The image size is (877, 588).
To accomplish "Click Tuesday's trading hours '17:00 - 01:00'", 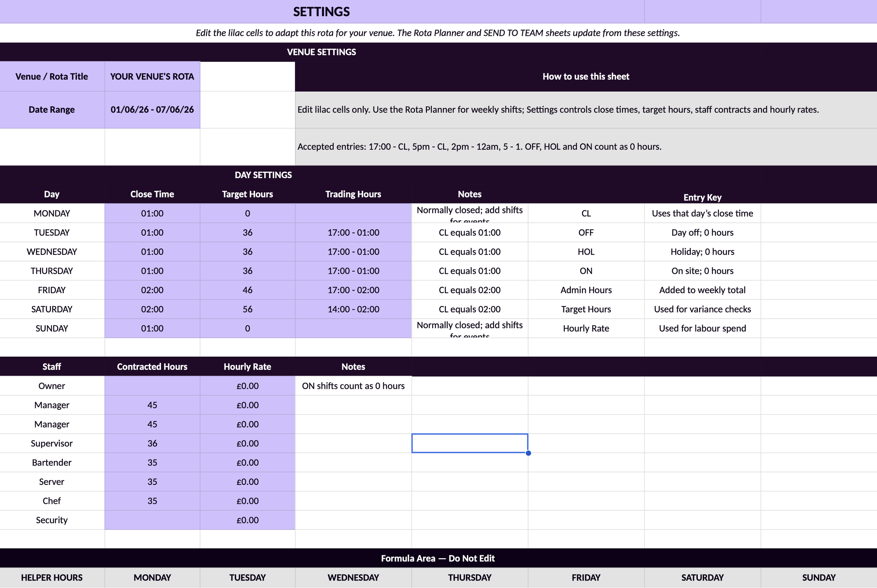I will coord(353,232).
